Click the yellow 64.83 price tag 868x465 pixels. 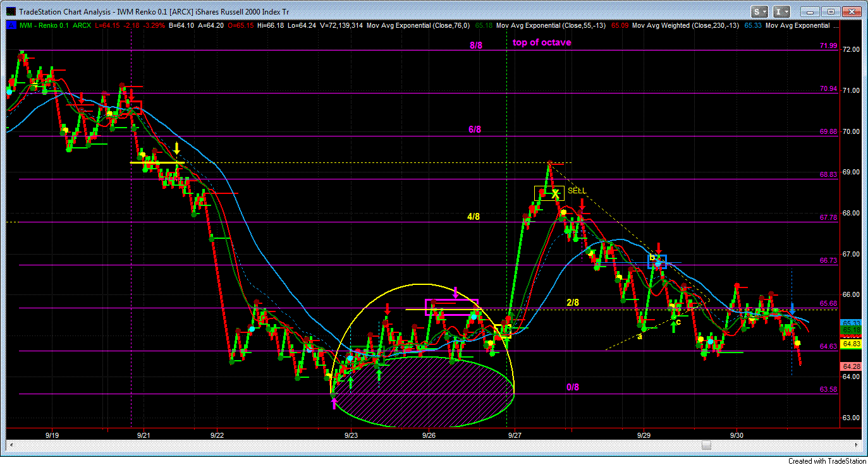(x=851, y=343)
